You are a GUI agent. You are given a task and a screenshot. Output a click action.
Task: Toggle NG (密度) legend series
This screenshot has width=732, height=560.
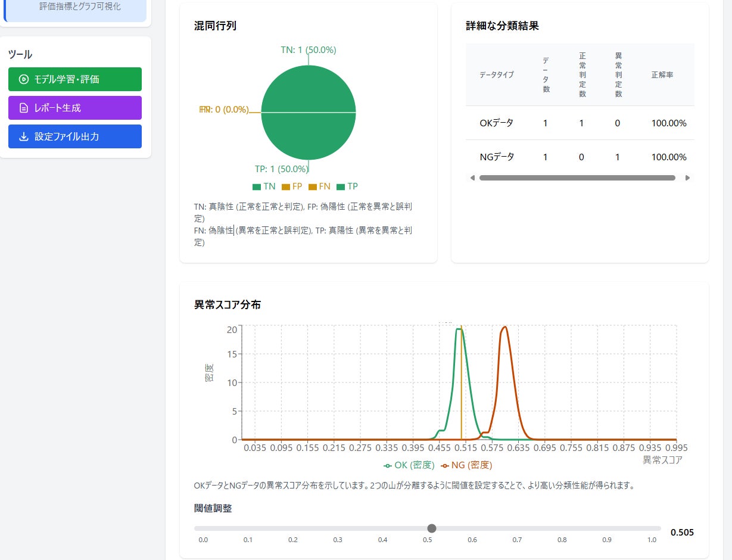pos(466,465)
